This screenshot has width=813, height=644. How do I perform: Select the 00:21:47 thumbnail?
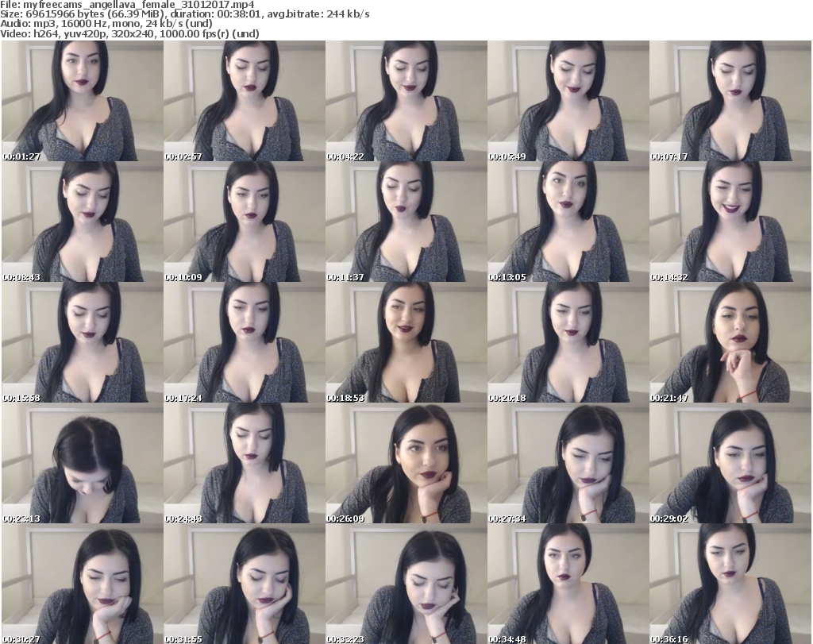click(730, 342)
